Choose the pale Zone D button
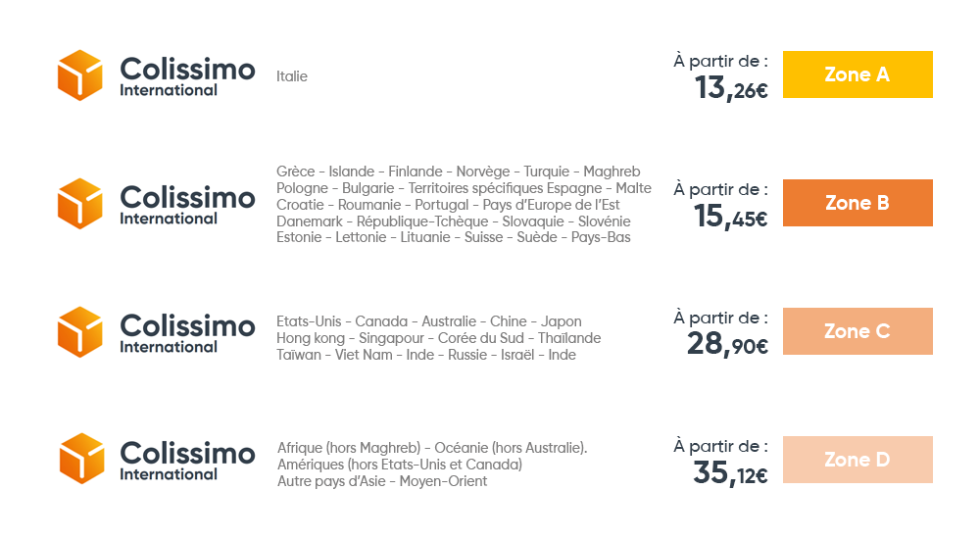The width and height of the screenshot is (980, 540). point(857,460)
